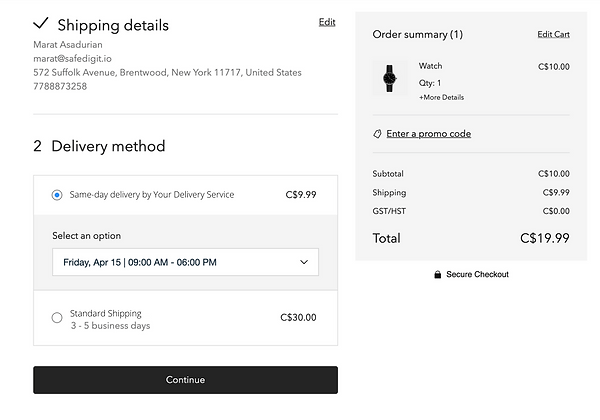Screen dimensions: 600x420
Task: Click the Shipping label in order summary
Action: 389,193
